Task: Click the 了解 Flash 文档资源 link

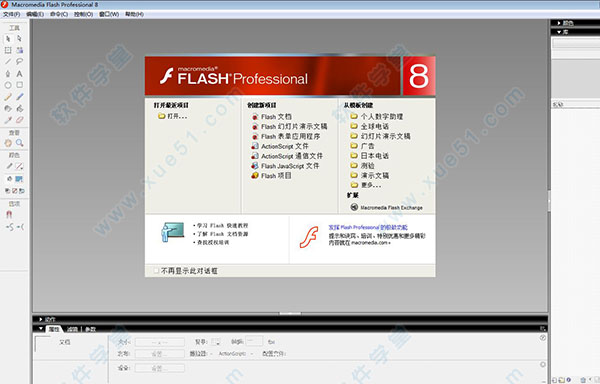Action: 222,234
